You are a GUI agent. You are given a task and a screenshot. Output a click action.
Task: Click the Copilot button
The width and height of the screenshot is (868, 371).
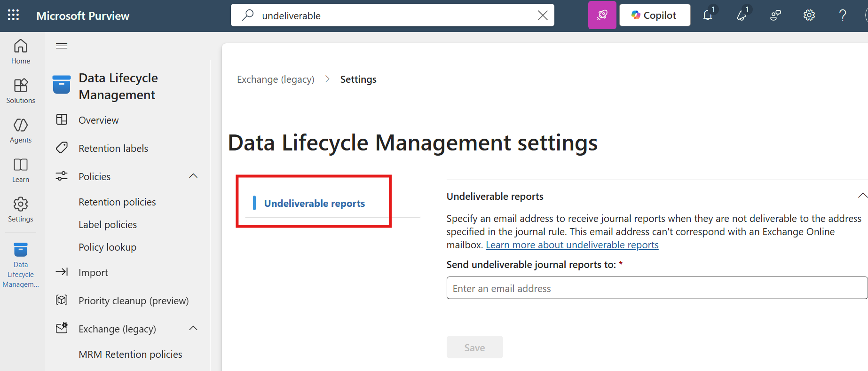(x=655, y=16)
